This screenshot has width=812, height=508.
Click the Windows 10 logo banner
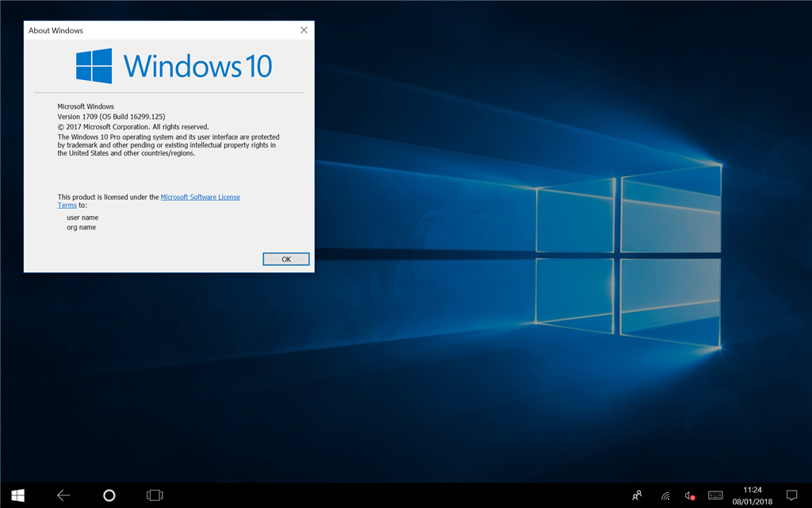pyautogui.click(x=174, y=66)
